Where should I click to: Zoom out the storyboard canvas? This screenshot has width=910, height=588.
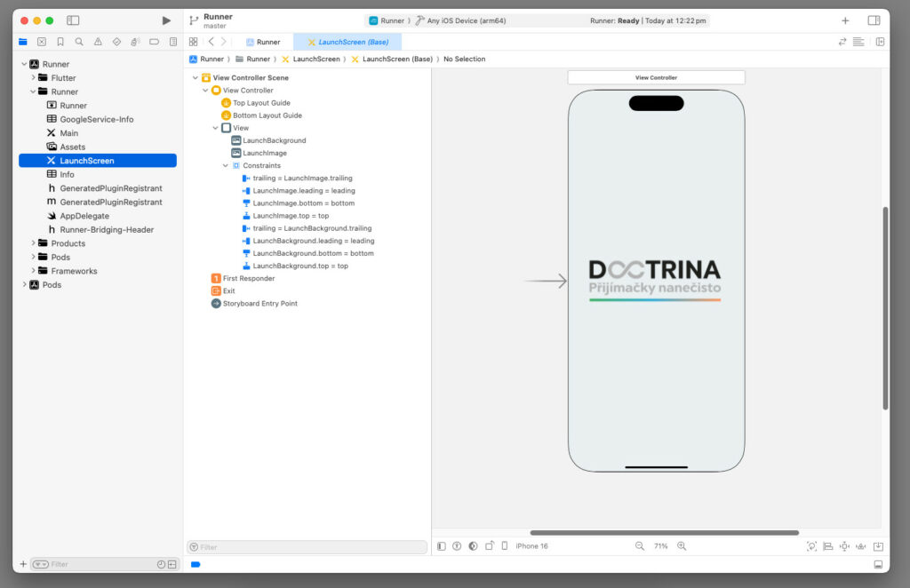click(640, 546)
